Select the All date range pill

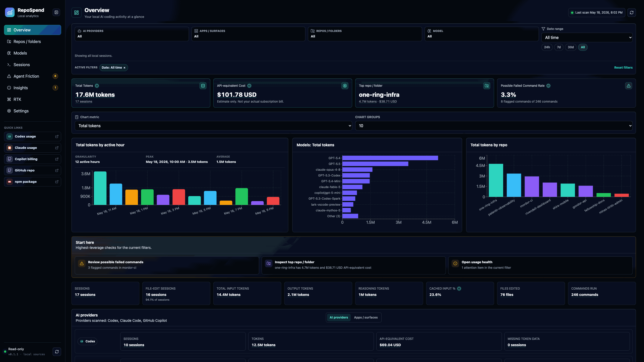583,47
